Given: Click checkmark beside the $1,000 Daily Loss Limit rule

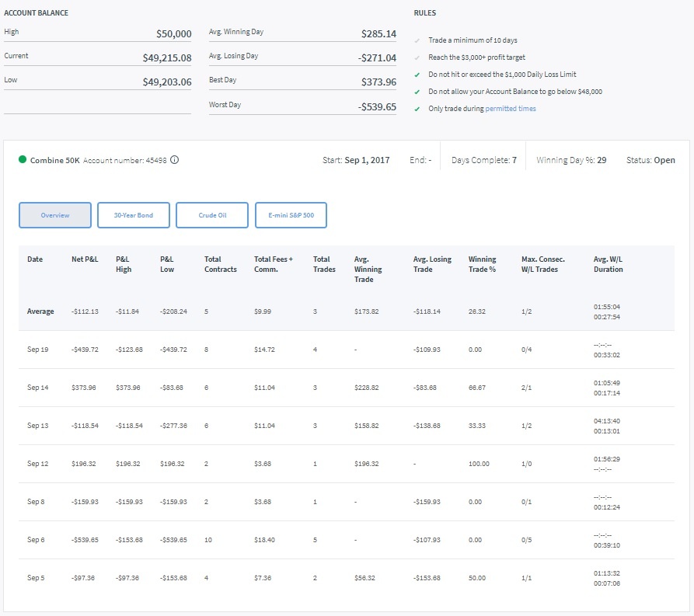Looking at the screenshot, I should click(x=418, y=75).
